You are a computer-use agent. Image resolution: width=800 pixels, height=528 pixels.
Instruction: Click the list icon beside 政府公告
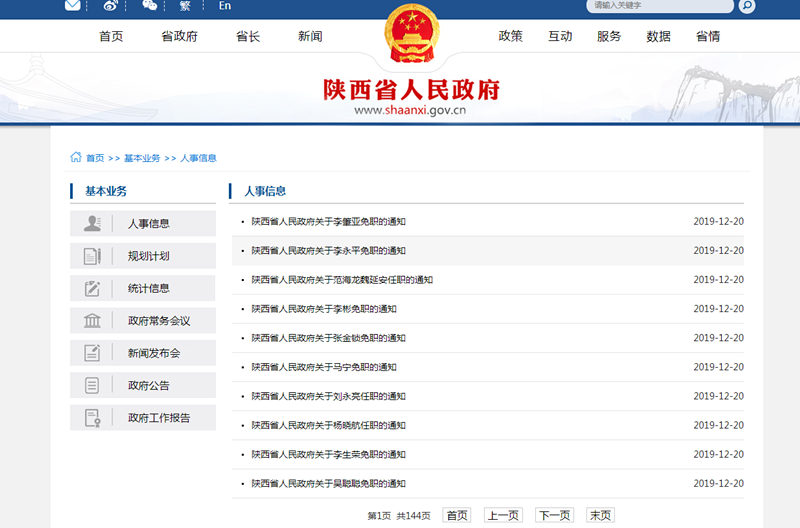pos(92,386)
